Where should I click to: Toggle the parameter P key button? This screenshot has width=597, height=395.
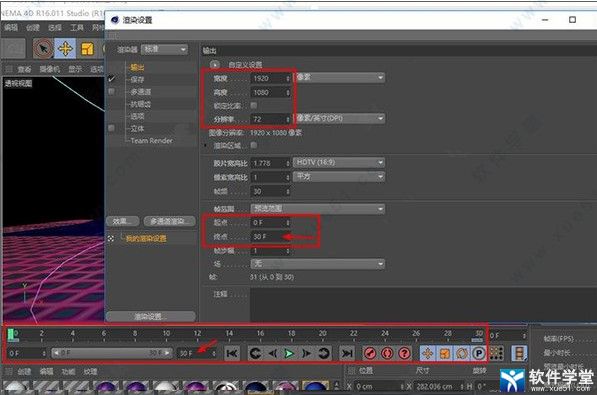click(479, 353)
